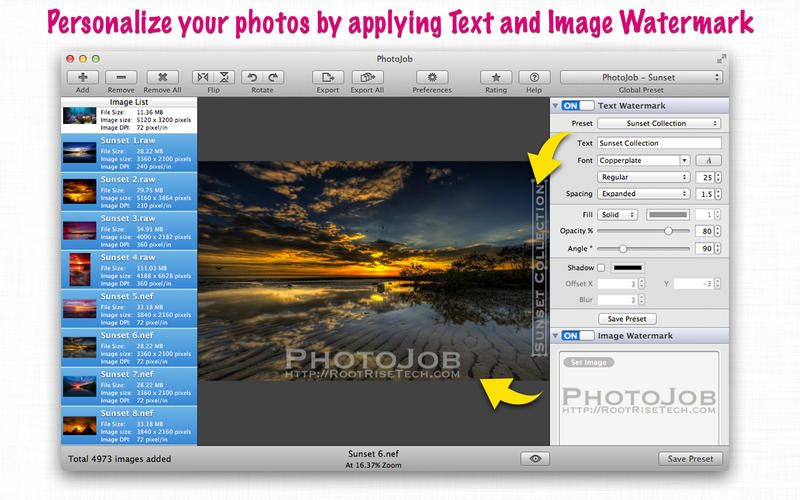
Task: Open font picker 'A' button
Action: click(709, 160)
